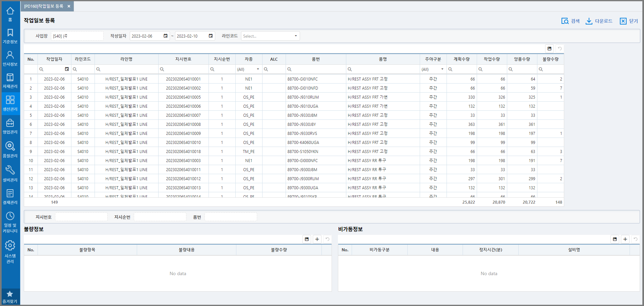Open the end date calendar picker
This screenshot has width=644, height=306.
point(211,36)
